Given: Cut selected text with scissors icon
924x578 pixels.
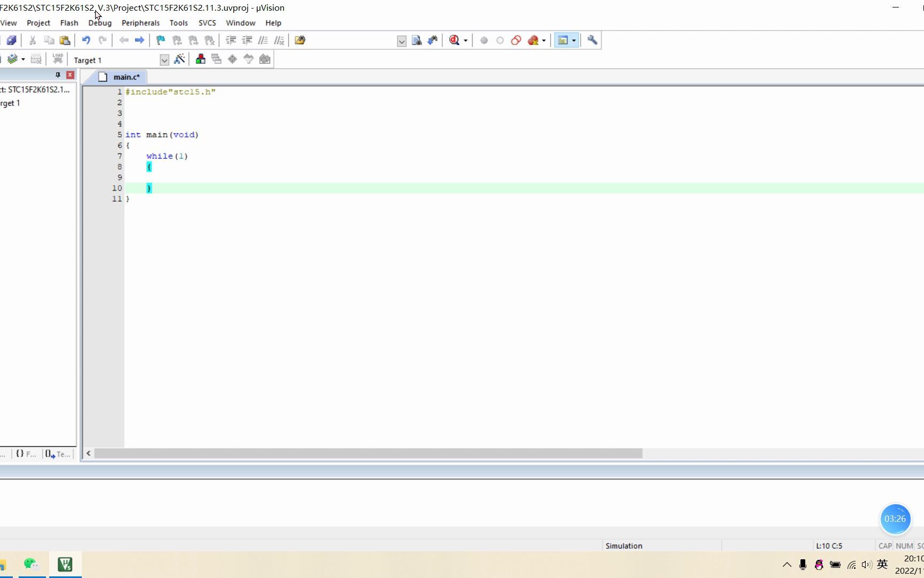Looking at the screenshot, I should (33, 40).
